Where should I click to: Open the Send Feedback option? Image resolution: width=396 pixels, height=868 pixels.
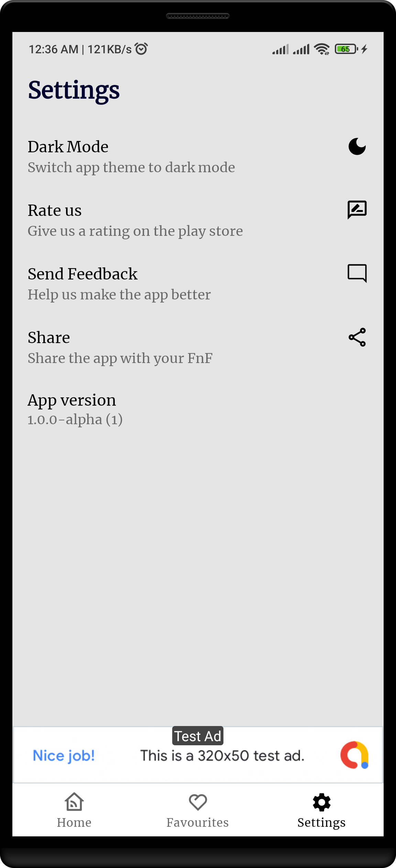198,284
